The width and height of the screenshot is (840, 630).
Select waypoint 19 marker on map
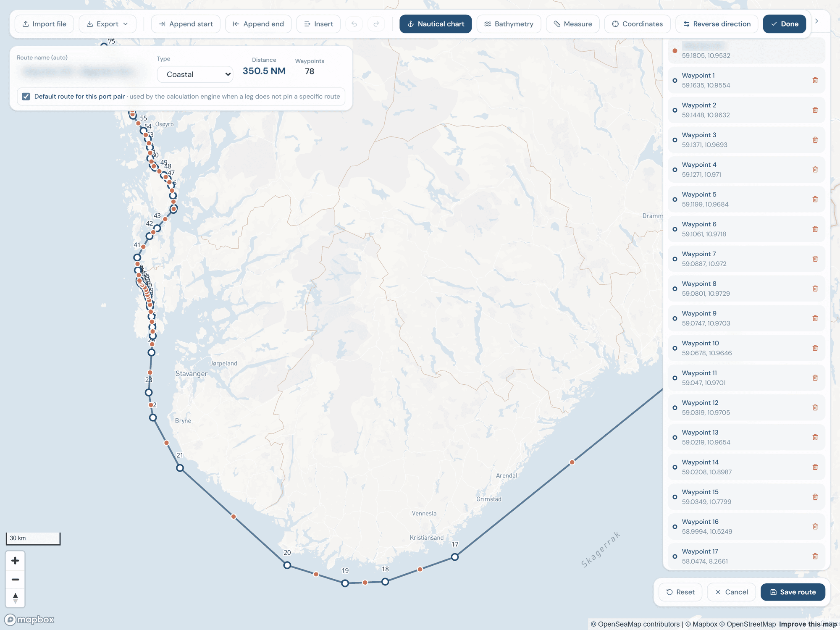coord(345,583)
